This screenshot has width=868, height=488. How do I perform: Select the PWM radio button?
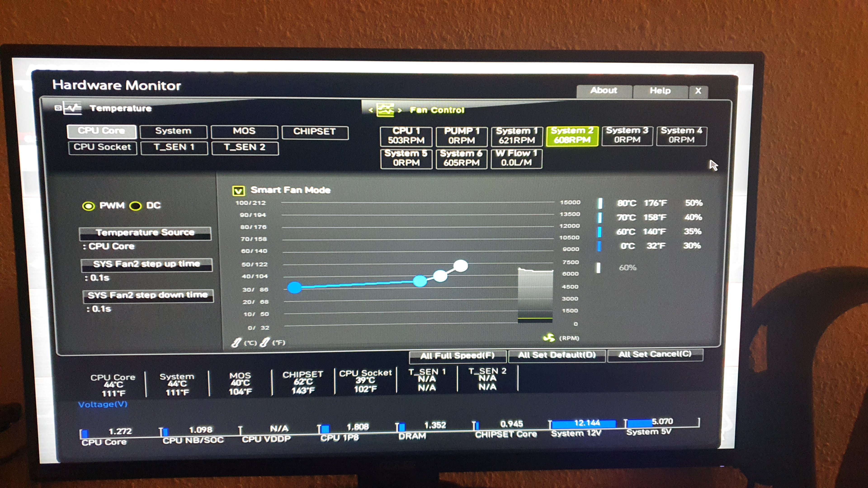tap(89, 206)
